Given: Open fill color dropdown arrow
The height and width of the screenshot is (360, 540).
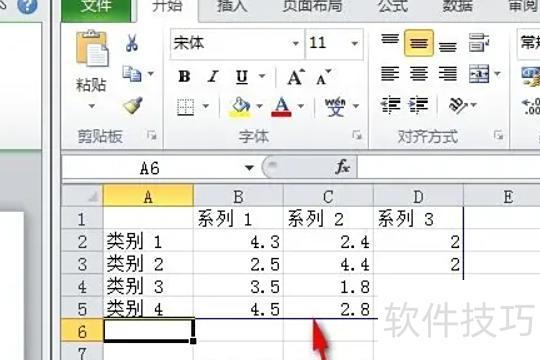Looking at the screenshot, I should tap(260, 106).
